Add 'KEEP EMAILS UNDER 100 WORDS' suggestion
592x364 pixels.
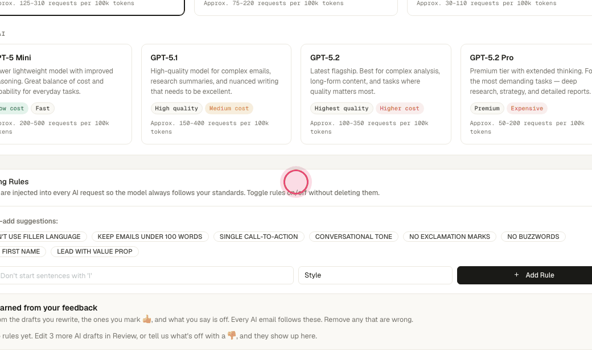tap(150, 237)
